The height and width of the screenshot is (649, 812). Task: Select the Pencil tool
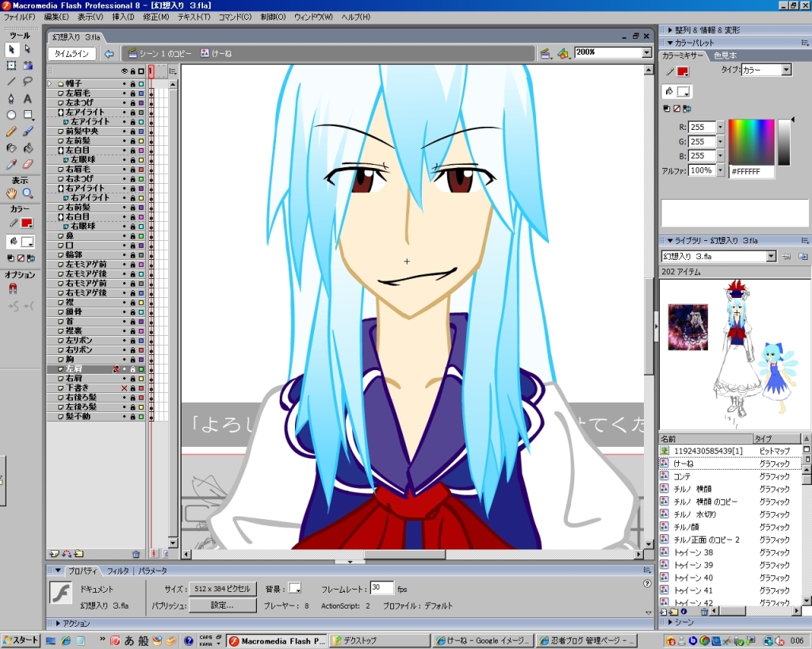click(11, 132)
